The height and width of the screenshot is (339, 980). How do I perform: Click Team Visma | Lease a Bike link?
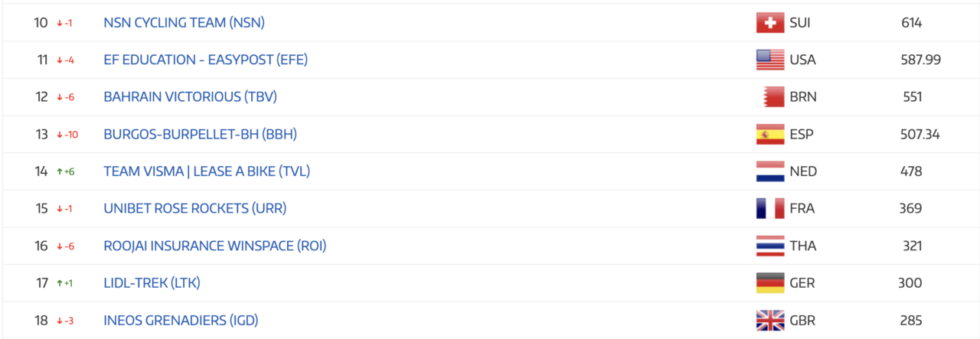(x=207, y=171)
